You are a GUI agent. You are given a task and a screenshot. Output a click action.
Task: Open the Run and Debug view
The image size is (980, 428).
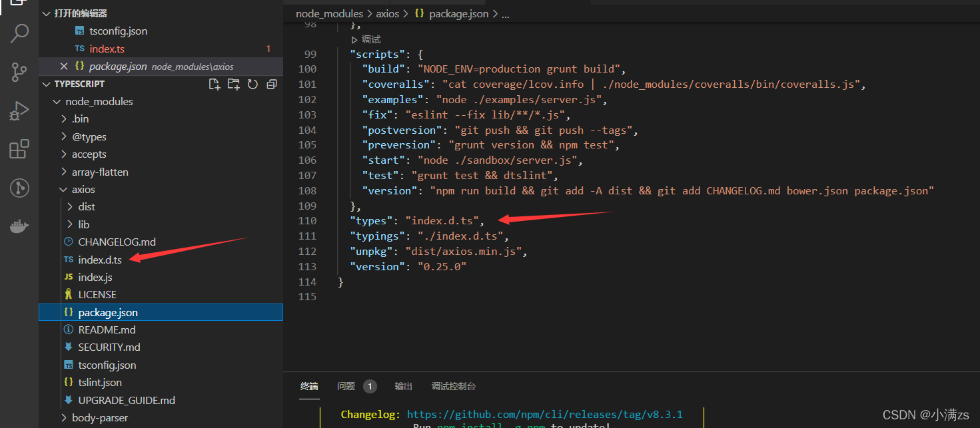pos(19,110)
